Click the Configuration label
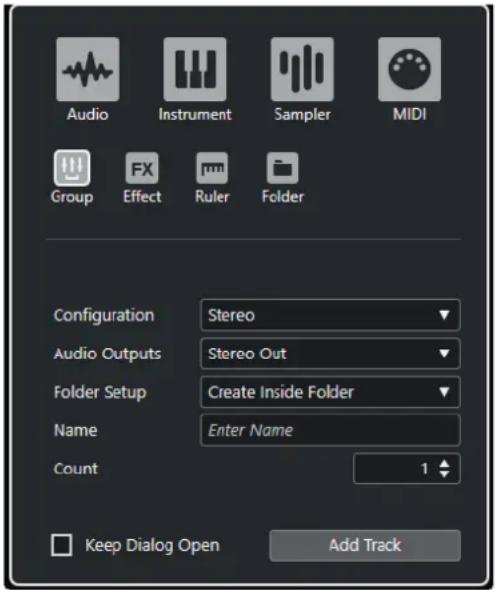 point(104,315)
